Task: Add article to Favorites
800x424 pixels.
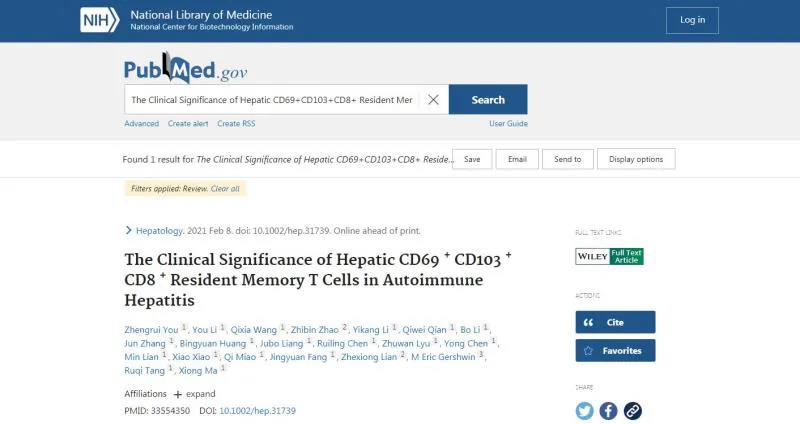Action: tap(615, 351)
